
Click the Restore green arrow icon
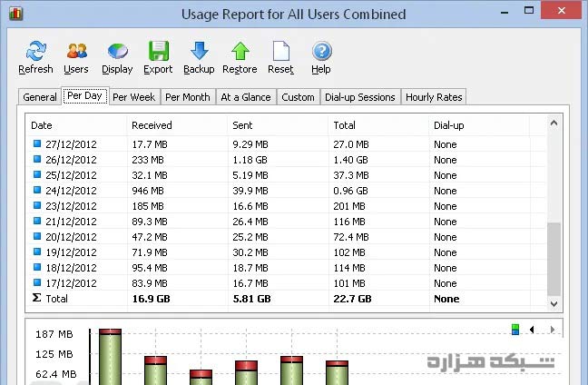240,51
